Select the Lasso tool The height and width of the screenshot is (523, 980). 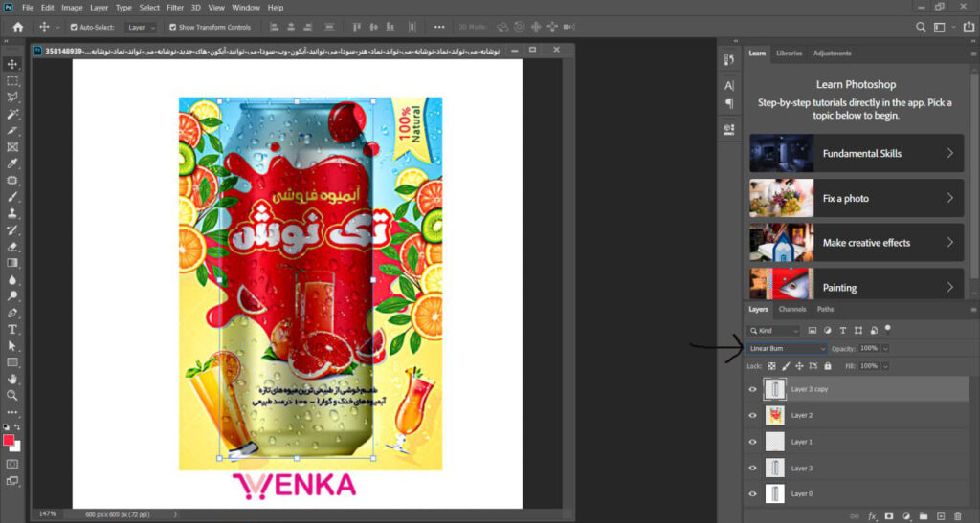[x=11, y=98]
